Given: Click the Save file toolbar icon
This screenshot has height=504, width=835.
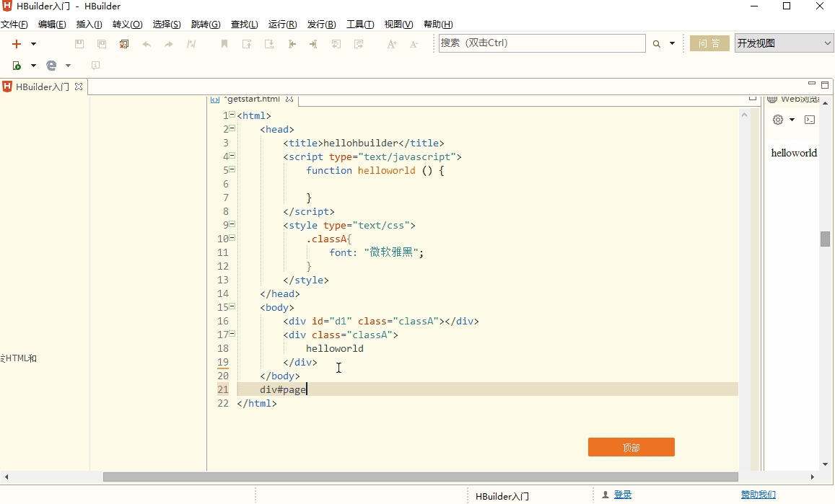Looking at the screenshot, I should coord(79,44).
